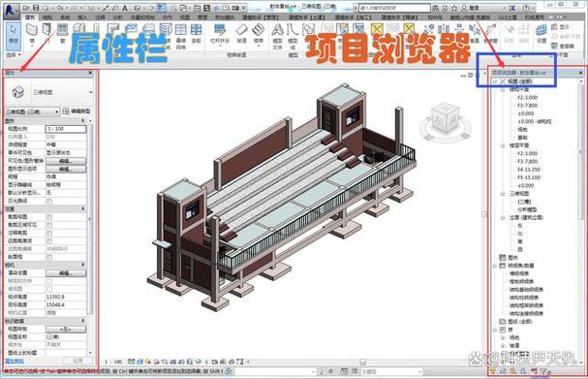Image resolution: width=588 pixels, height=379 pixels.
Task: Open the 三维视图 type selector dropdown
Action: click(x=91, y=92)
